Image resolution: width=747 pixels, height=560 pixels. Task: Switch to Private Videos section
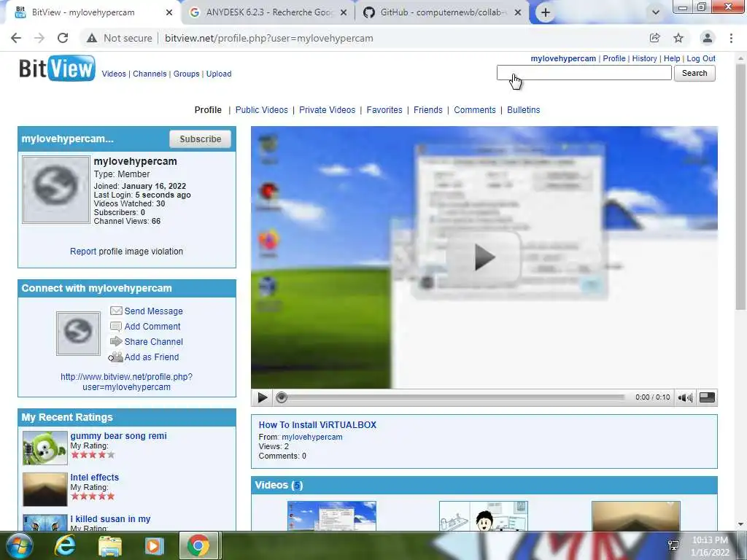click(x=328, y=110)
